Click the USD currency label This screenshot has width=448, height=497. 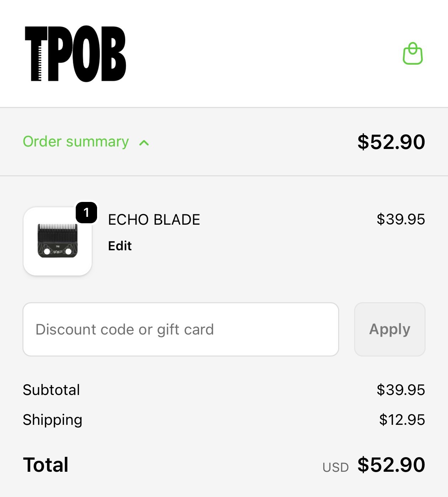point(335,467)
